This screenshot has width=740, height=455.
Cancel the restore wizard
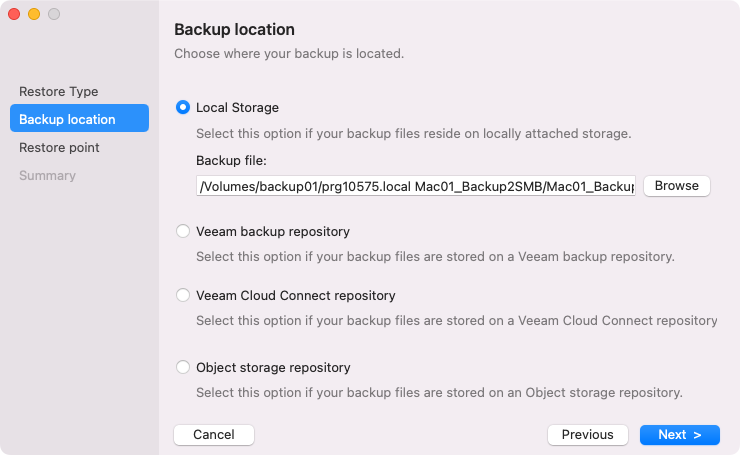click(x=214, y=435)
